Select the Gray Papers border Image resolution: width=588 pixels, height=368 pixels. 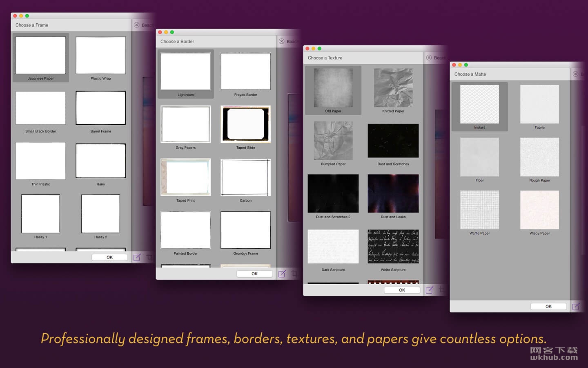click(185, 124)
